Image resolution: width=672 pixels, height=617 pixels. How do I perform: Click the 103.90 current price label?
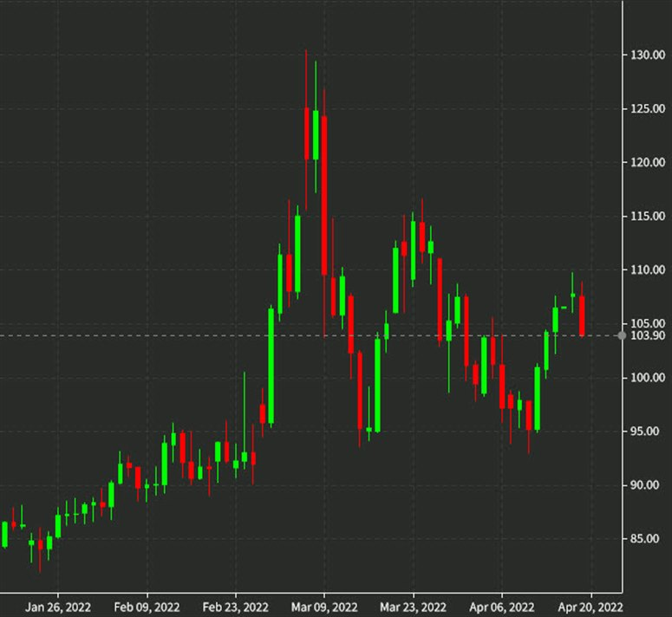pyautogui.click(x=648, y=335)
